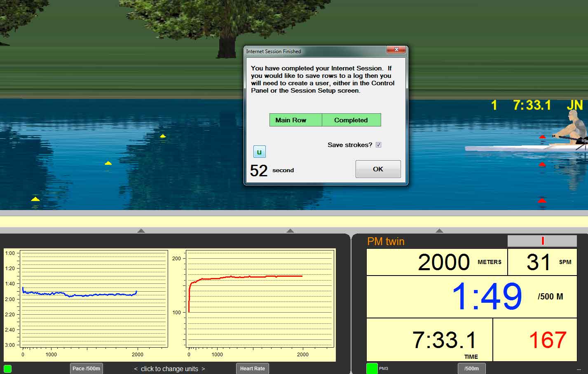Click the red heart rate graph
The height and width of the screenshot is (374, 588).
click(x=260, y=299)
